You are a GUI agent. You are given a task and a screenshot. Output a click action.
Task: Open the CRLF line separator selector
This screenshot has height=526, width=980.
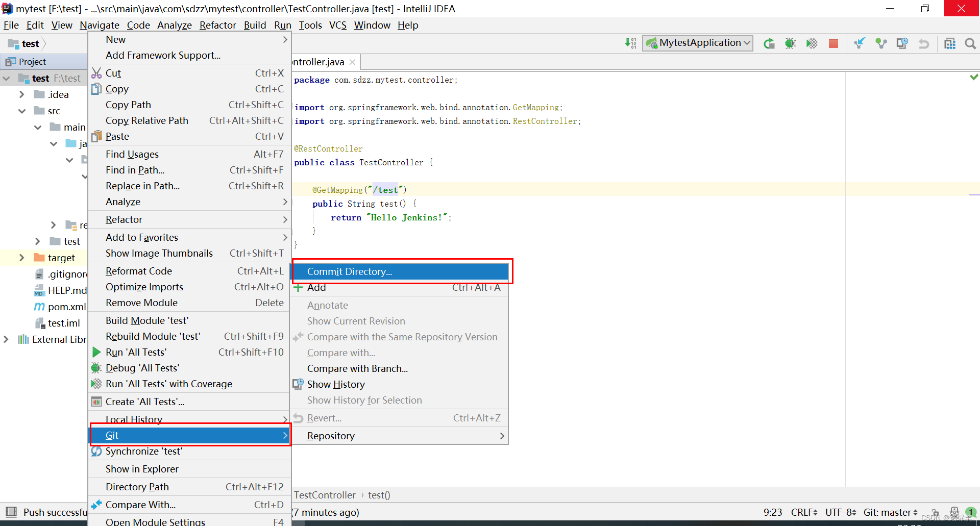[x=804, y=512]
